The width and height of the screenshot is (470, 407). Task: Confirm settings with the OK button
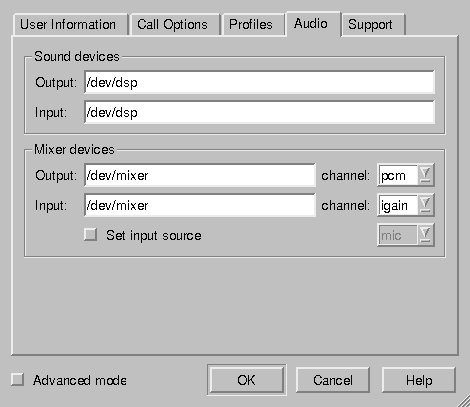coord(246,380)
